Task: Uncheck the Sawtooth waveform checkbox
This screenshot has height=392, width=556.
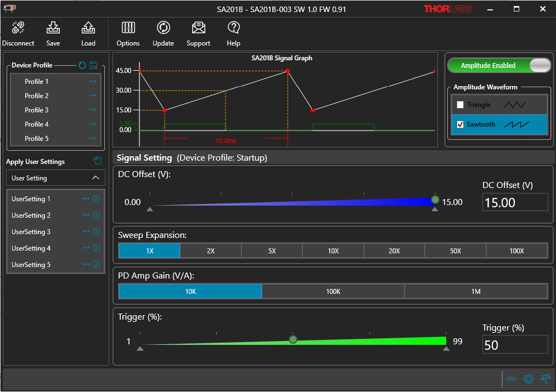Action: click(x=460, y=124)
